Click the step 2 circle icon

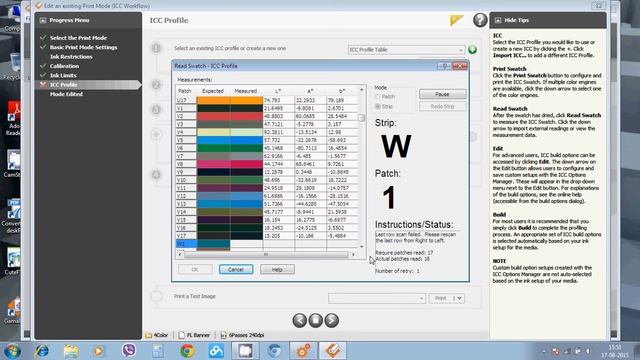click(x=156, y=85)
